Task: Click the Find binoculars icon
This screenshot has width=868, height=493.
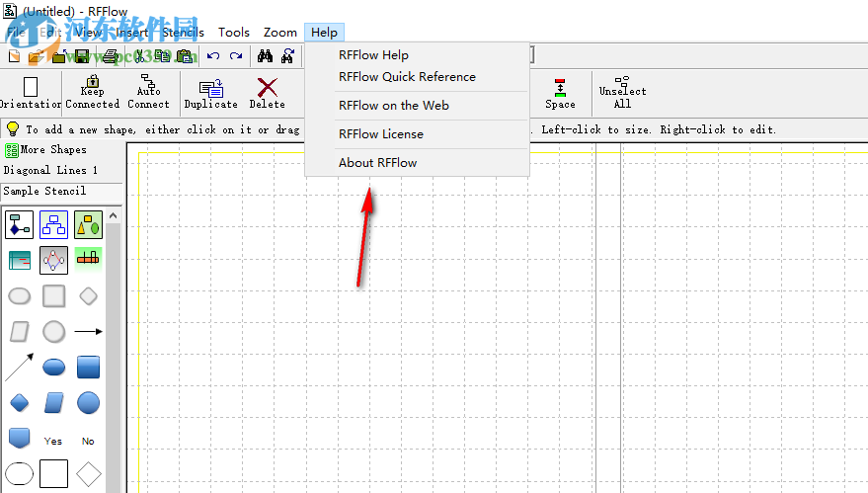Action: point(266,56)
